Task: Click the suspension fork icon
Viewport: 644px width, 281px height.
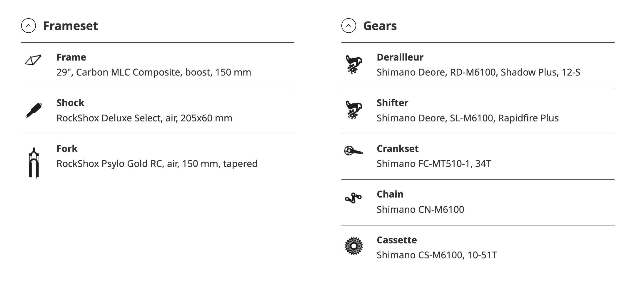Action: [x=34, y=163]
